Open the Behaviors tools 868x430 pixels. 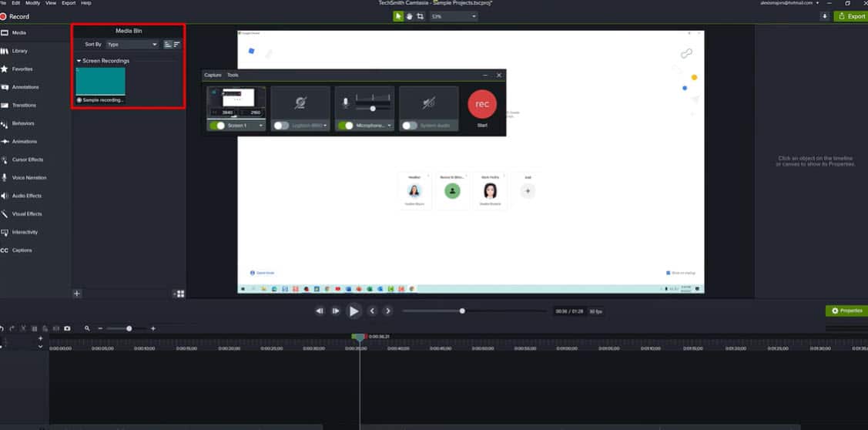coord(22,123)
